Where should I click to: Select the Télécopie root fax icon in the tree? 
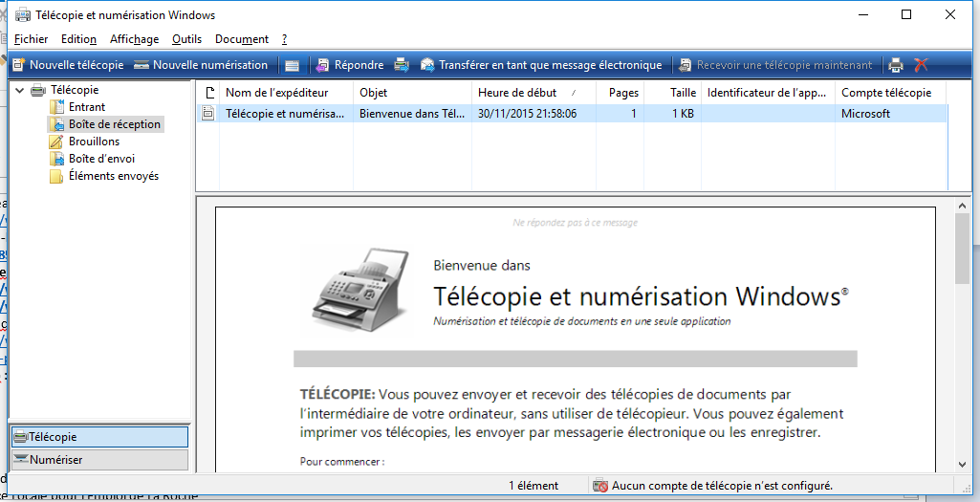tap(38, 90)
